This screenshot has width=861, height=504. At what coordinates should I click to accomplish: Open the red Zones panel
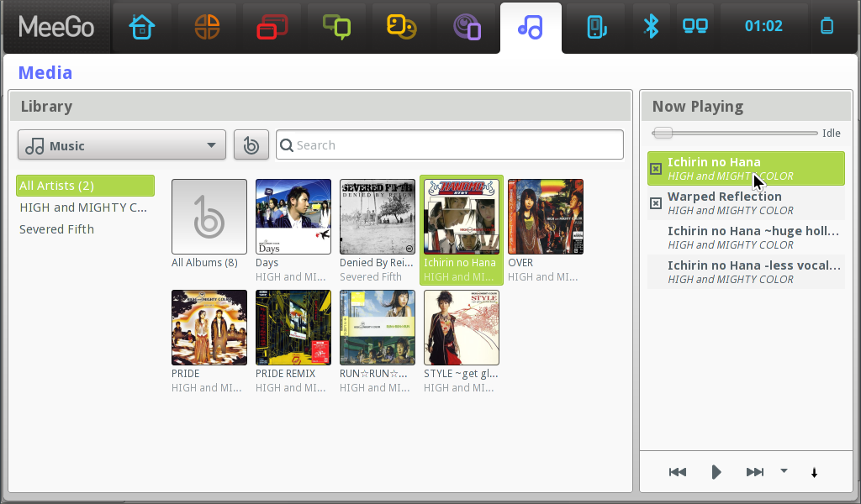(x=272, y=26)
